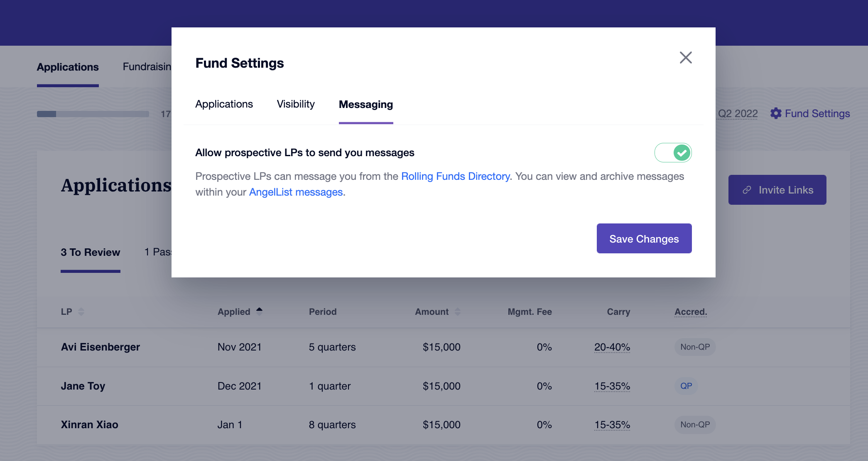This screenshot has height=461, width=868.
Task: Sort by LP column arrows
Action: [x=81, y=311]
